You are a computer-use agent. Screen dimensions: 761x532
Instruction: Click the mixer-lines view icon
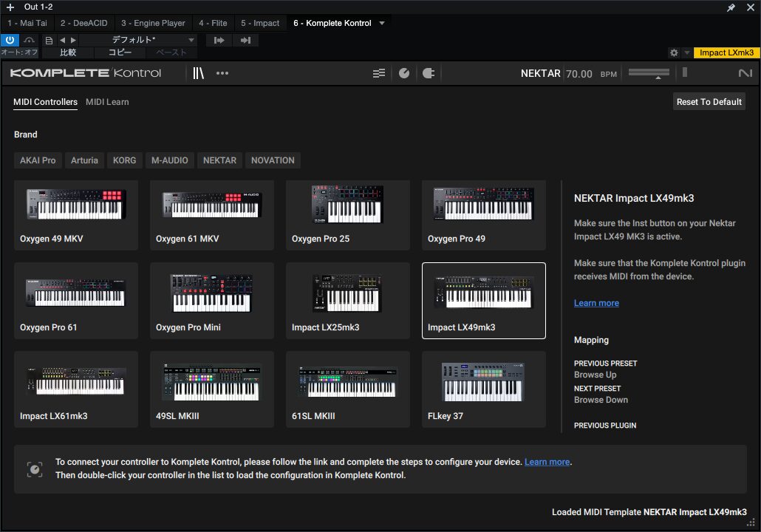coord(379,73)
